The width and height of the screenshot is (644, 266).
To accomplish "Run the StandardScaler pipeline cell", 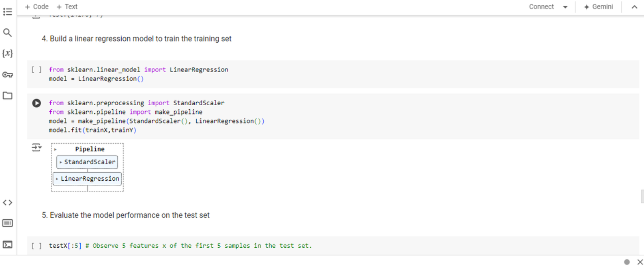I will click(36, 103).
